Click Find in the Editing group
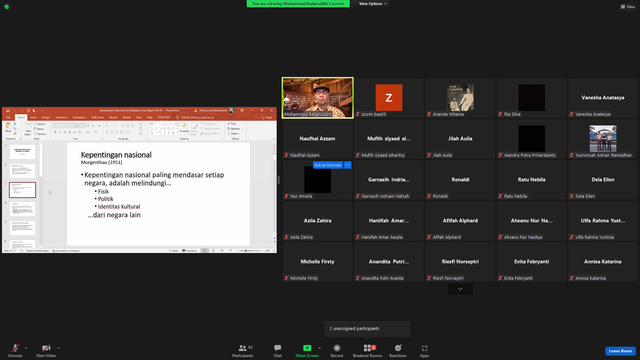 (x=233, y=124)
